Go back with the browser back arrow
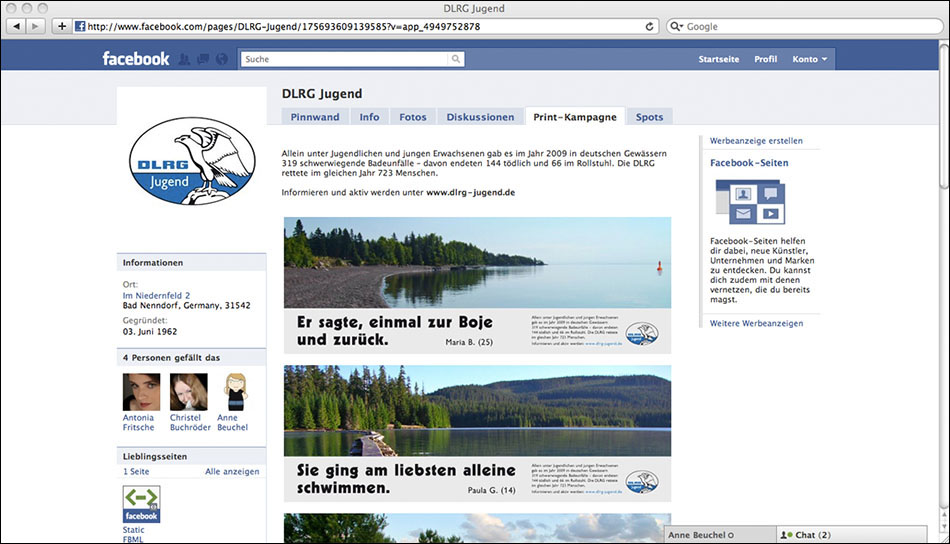950x544 pixels. coord(16,26)
